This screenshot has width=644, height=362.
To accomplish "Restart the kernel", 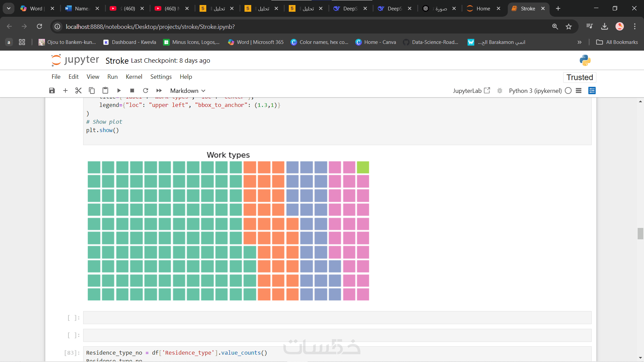I will pyautogui.click(x=146, y=90).
